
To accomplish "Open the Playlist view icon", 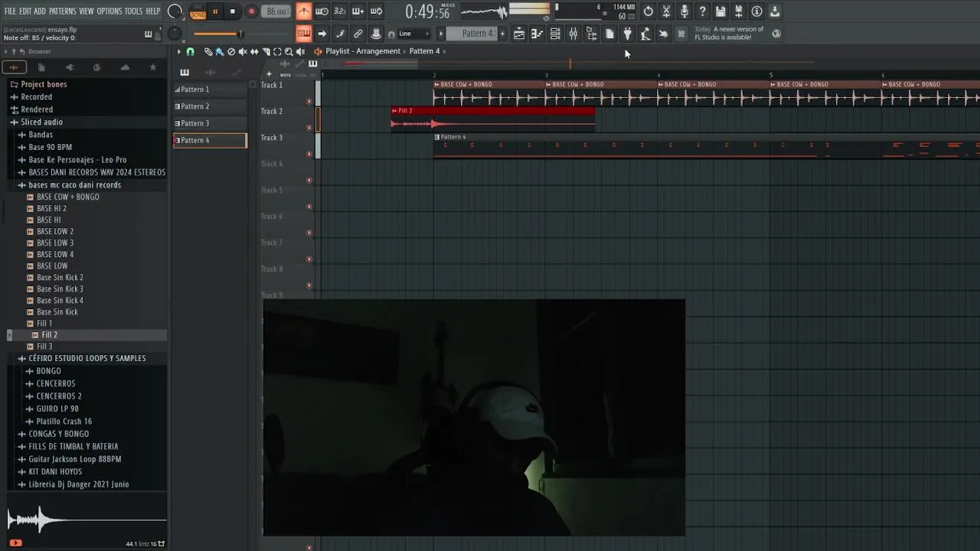I will [x=519, y=34].
